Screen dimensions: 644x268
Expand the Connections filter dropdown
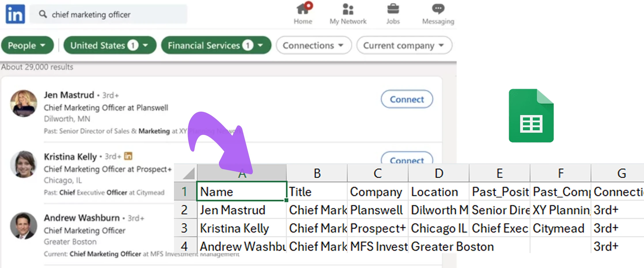[x=314, y=45]
